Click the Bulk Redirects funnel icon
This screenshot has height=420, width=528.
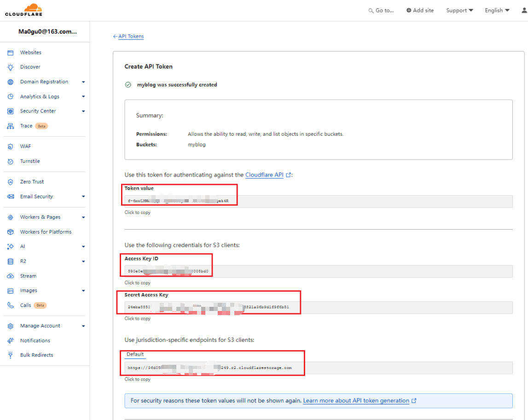pos(11,356)
